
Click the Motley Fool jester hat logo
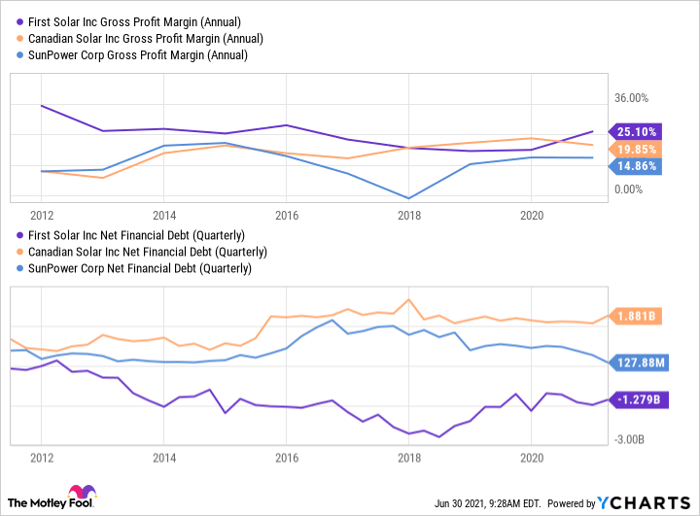(x=79, y=497)
